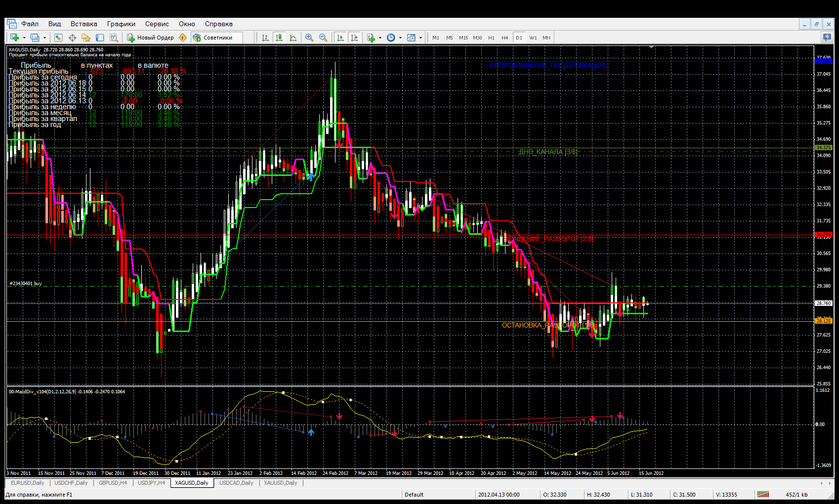Click the orange 28.125 price level label

[x=823, y=321]
